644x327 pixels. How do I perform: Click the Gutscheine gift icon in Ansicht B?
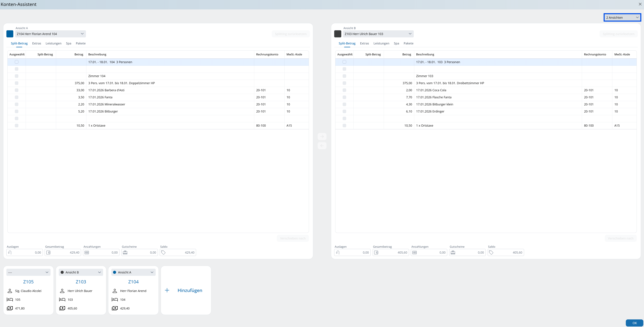tap(453, 253)
